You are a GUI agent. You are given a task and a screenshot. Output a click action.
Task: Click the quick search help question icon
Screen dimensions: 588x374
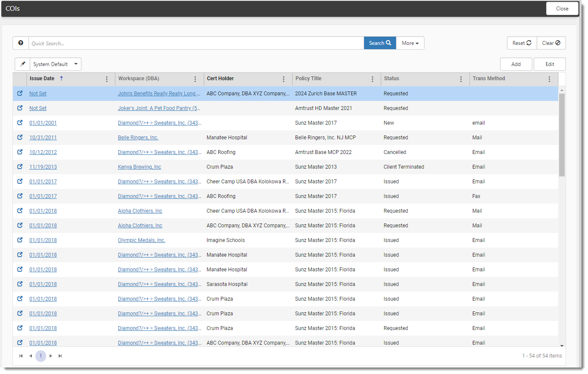point(21,43)
